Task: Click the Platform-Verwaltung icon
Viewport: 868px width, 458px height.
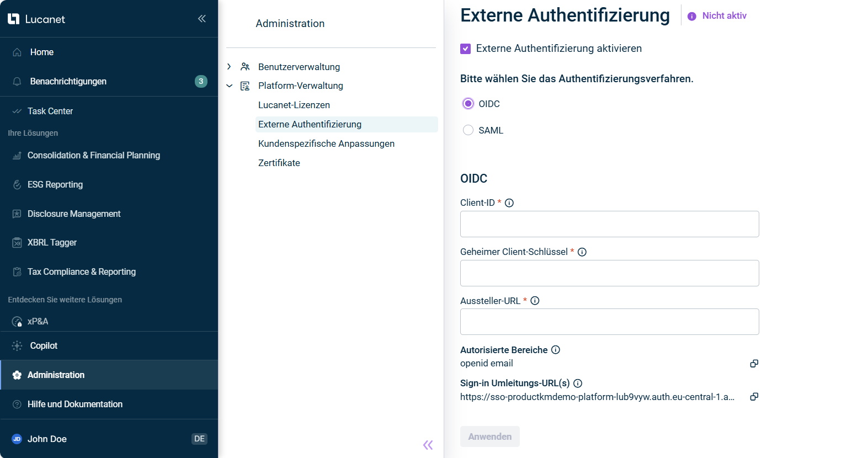Action: coord(246,86)
